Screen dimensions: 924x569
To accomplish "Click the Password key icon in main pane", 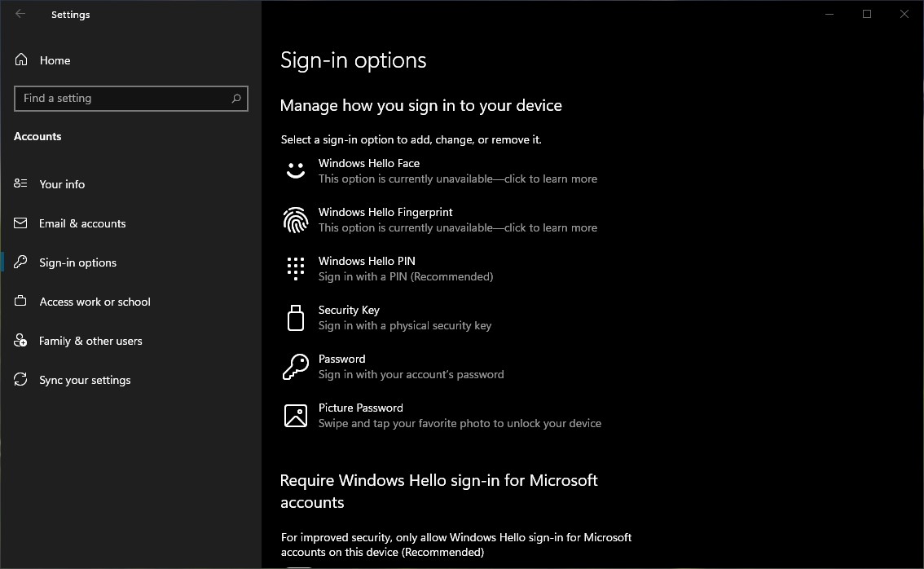I will (x=295, y=367).
